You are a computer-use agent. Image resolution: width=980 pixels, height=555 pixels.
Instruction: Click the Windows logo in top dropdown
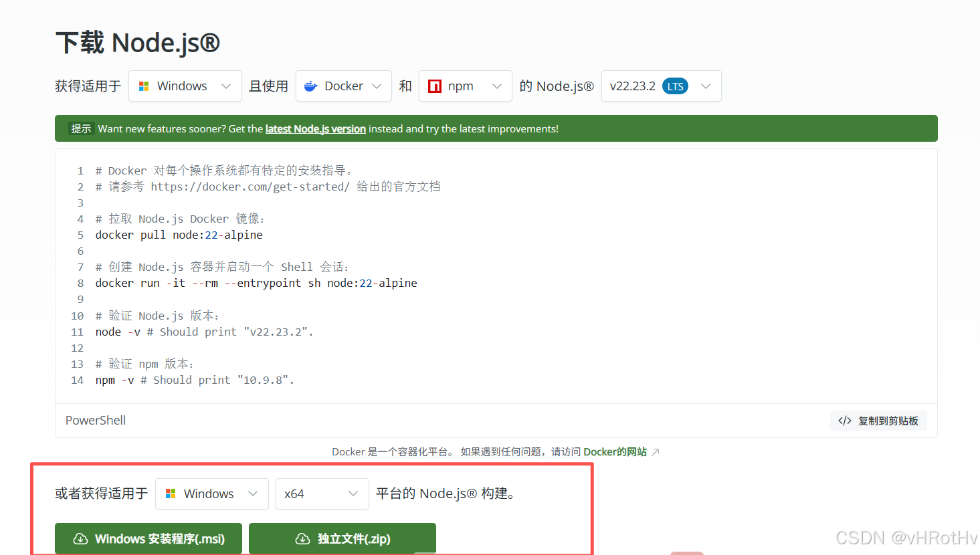coord(144,86)
